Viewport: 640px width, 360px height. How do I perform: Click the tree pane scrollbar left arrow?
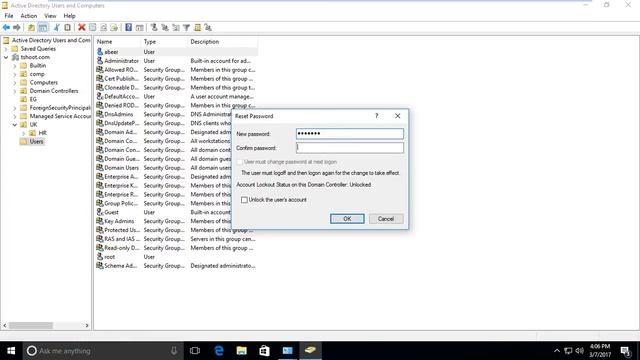click(x=5, y=325)
